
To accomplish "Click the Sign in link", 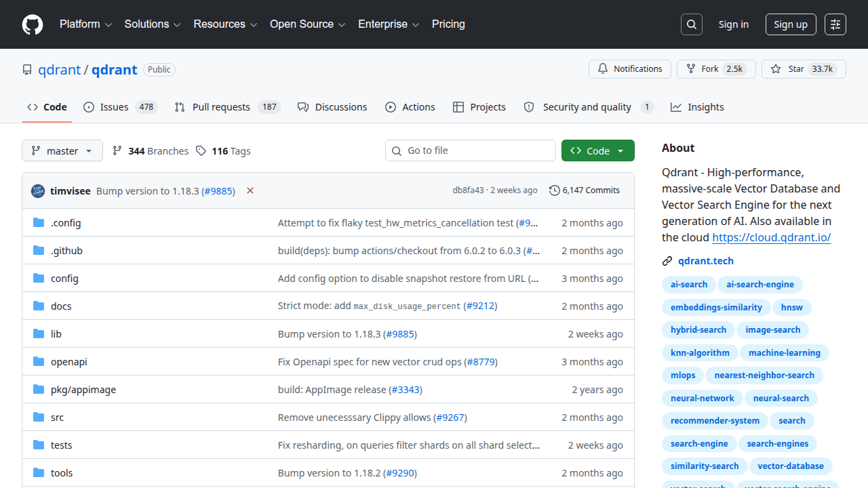I will point(734,24).
